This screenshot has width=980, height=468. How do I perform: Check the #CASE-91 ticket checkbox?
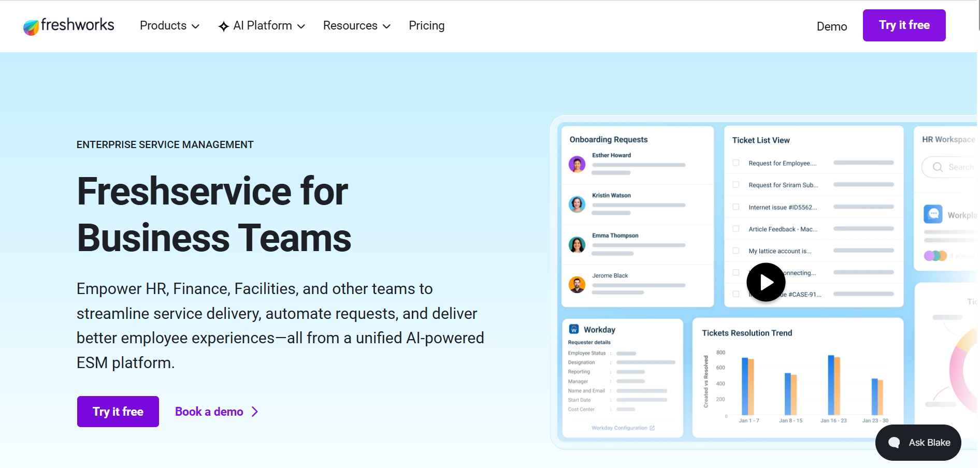(736, 294)
